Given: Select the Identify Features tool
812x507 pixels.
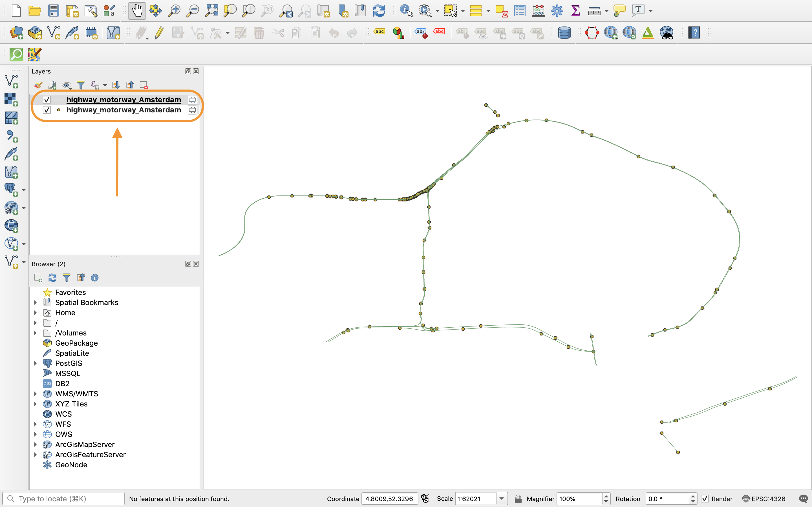Looking at the screenshot, I should click(406, 10).
